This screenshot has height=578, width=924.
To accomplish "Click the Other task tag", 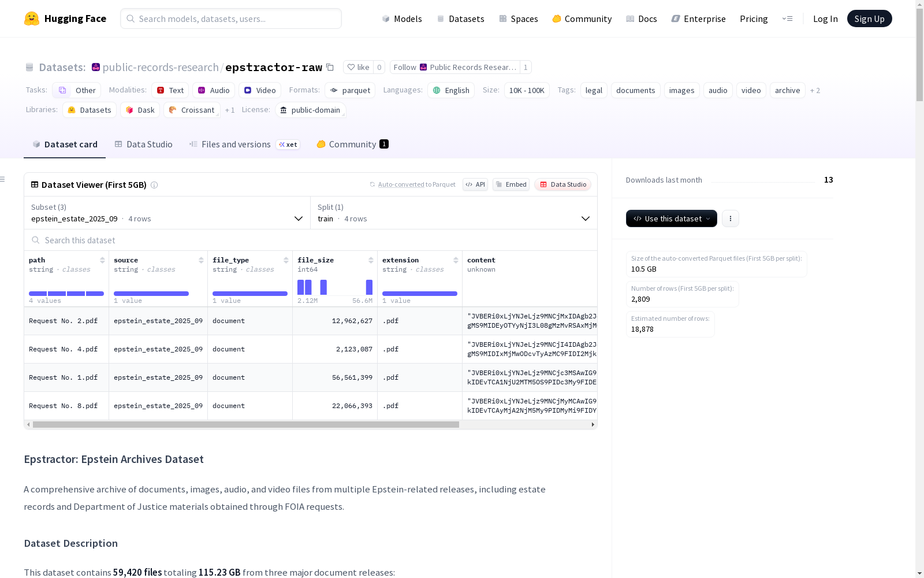I will (x=77, y=90).
